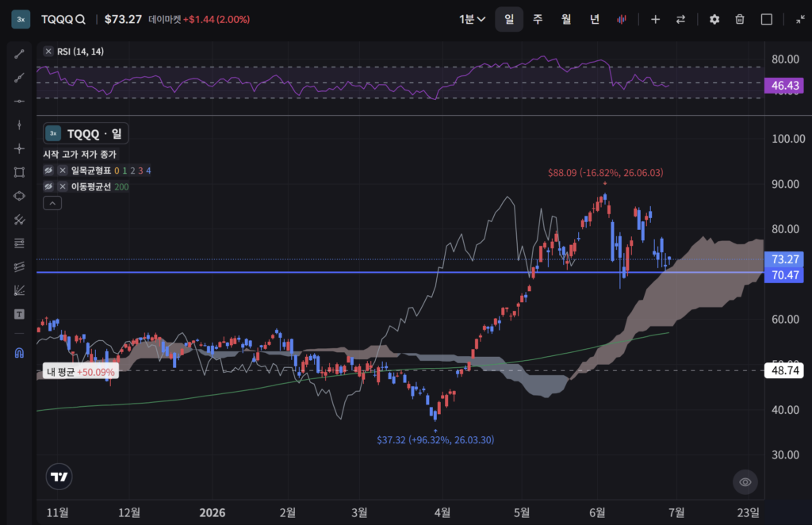This screenshot has width=812, height=525.
Task: Click the 2026 label on time axis
Action: (x=213, y=512)
